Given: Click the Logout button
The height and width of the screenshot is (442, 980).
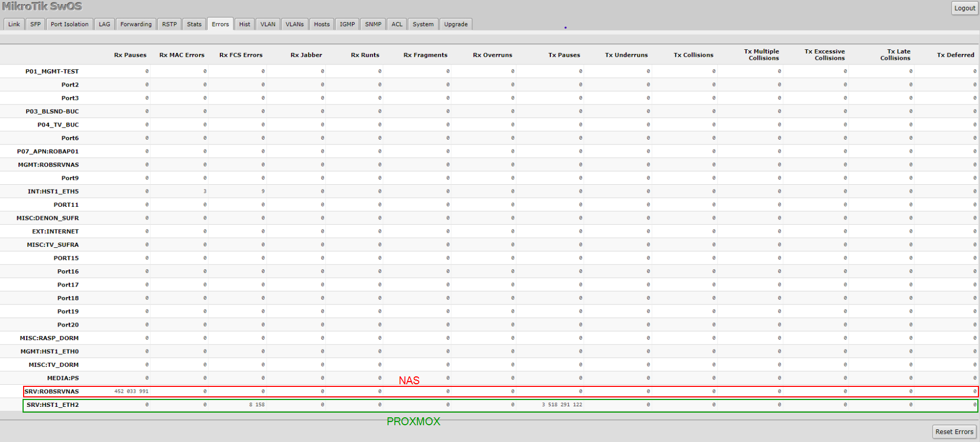Looking at the screenshot, I should click(x=965, y=8).
